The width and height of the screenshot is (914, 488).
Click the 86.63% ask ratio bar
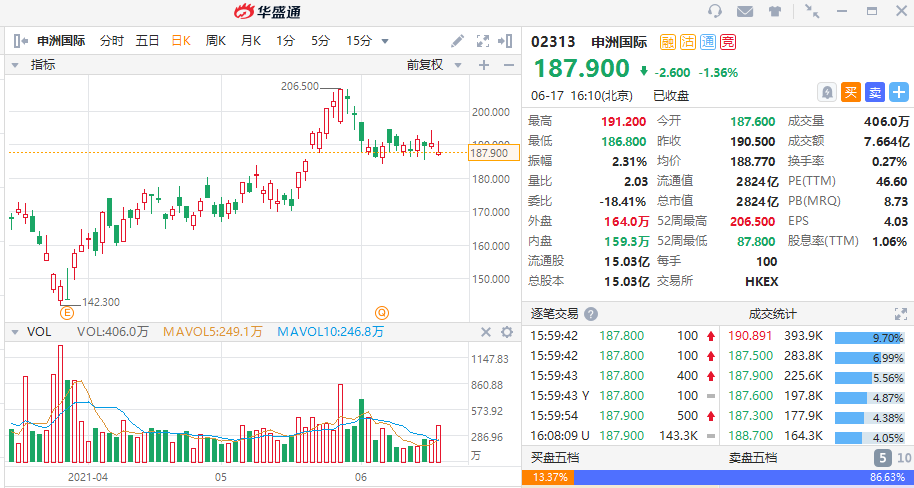(x=744, y=478)
